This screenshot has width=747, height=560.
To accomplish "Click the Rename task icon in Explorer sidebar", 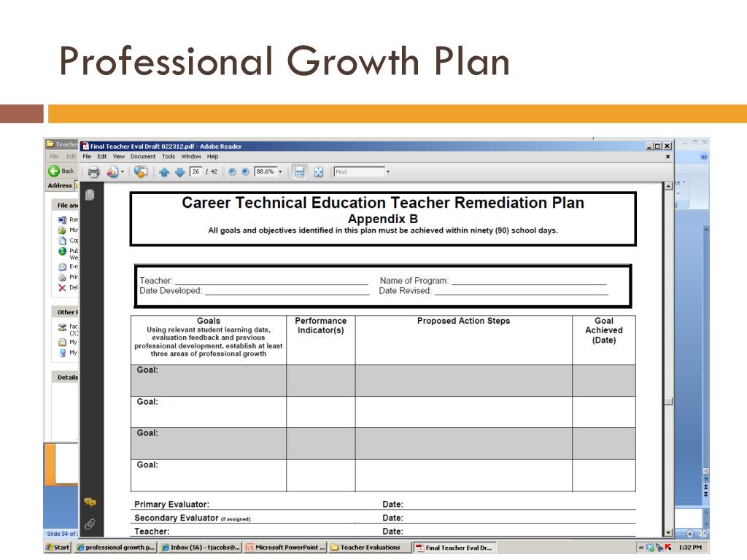I will (x=63, y=219).
